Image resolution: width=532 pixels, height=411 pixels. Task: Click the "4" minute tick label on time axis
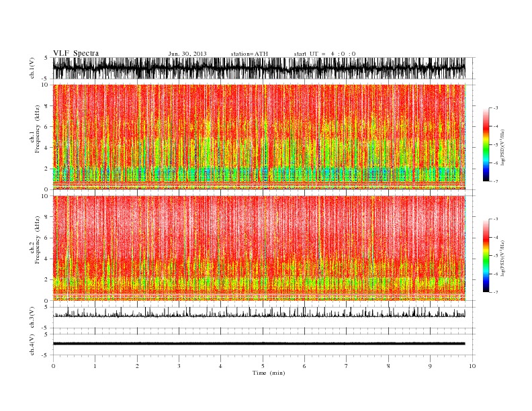220,366
